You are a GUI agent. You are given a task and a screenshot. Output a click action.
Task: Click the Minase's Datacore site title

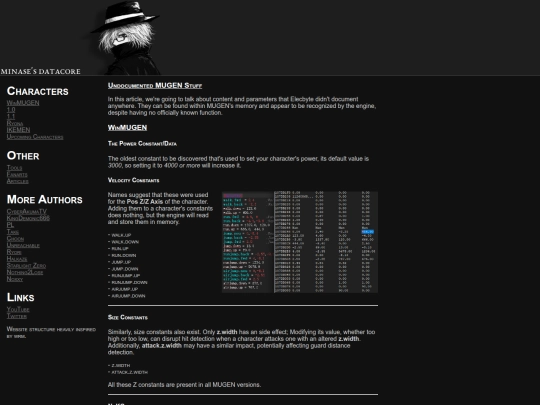tap(40, 71)
